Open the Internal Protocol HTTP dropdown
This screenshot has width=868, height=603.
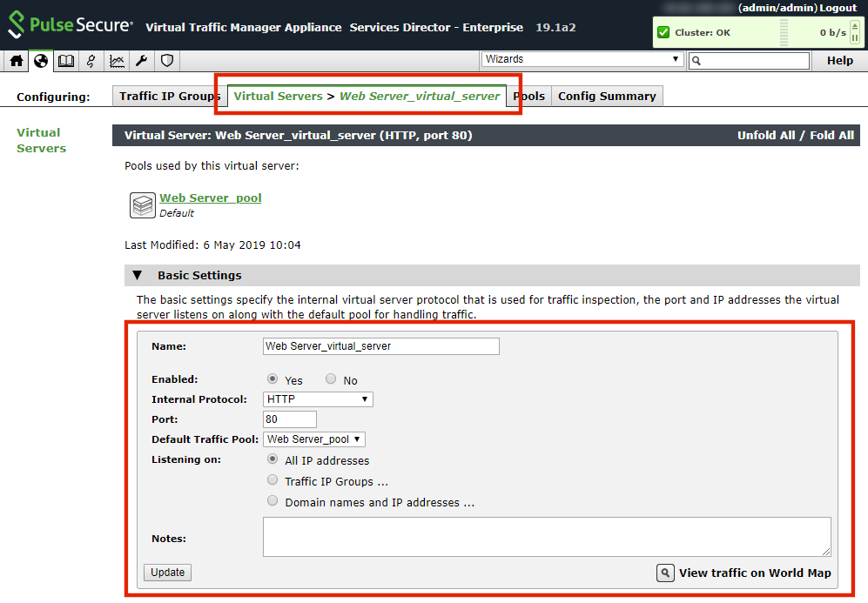tap(318, 399)
